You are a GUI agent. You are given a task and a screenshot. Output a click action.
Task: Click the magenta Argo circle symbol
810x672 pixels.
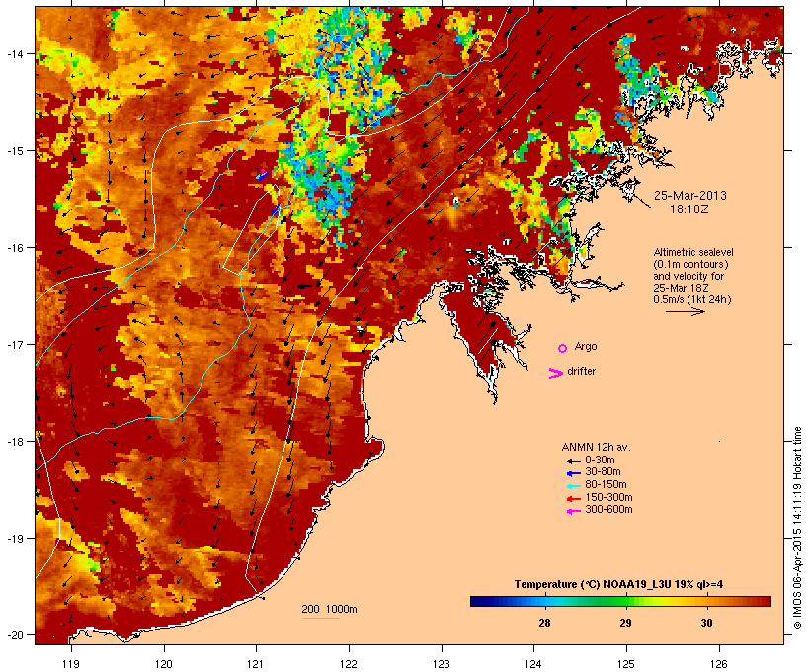[x=563, y=349]
